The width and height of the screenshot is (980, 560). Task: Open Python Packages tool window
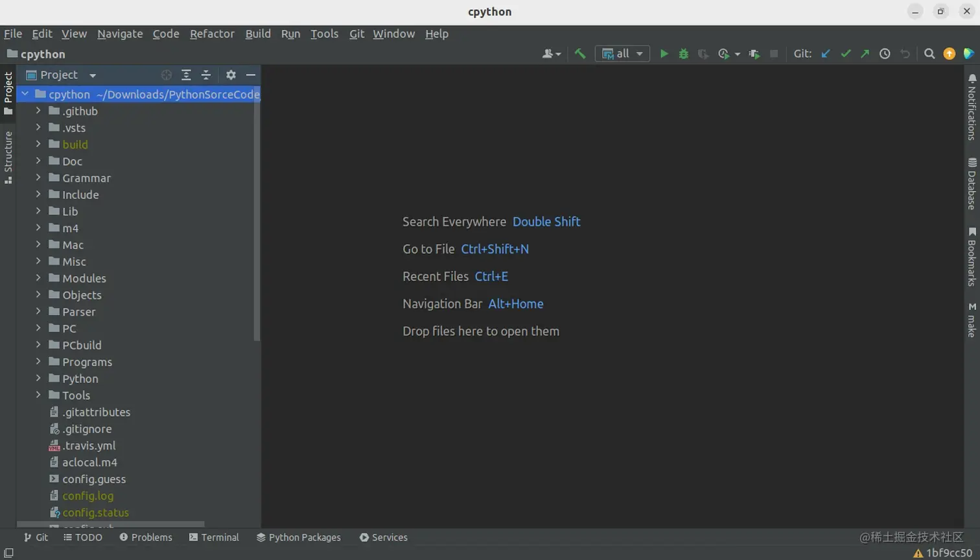298,537
